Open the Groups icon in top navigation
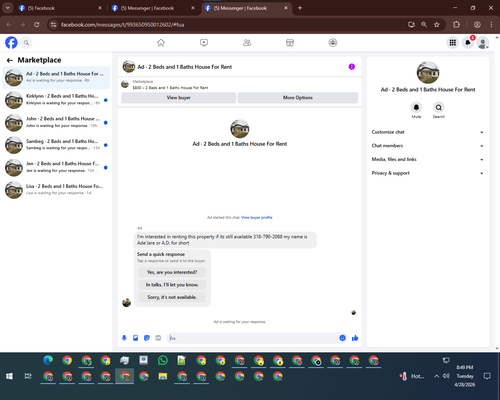 [x=333, y=43]
